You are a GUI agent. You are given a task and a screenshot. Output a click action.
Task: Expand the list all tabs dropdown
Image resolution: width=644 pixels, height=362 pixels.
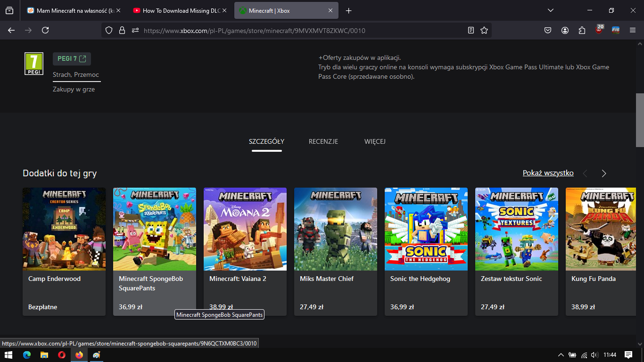point(550,10)
